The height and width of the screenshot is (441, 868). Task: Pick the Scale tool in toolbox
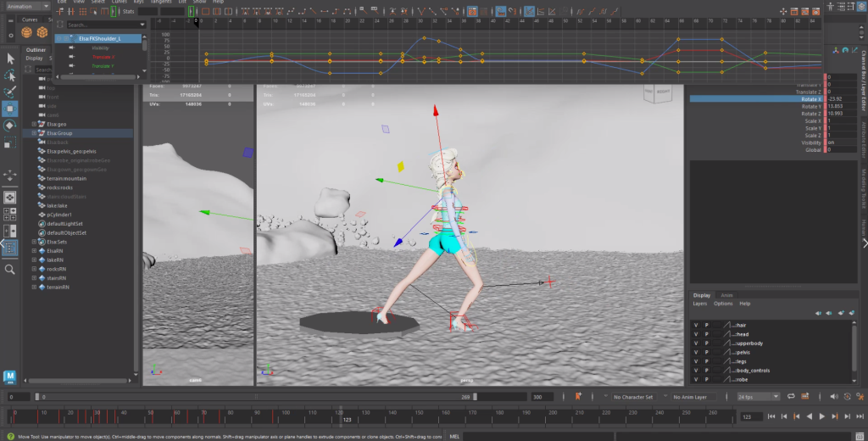[x=10, y=143]
